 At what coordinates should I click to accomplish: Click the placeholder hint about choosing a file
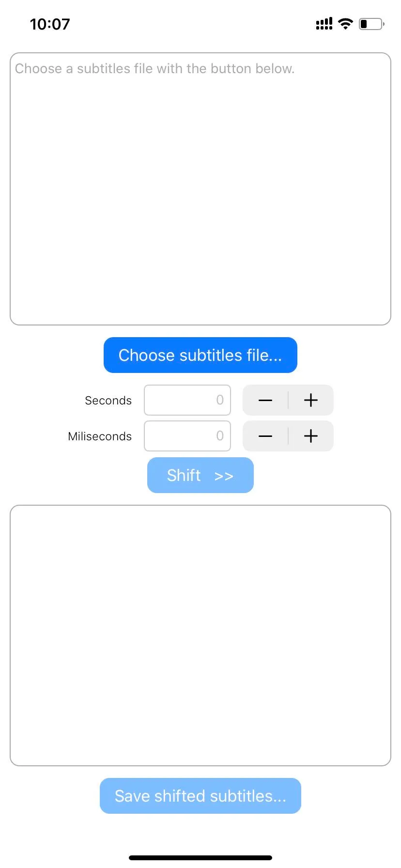point(154,69)
